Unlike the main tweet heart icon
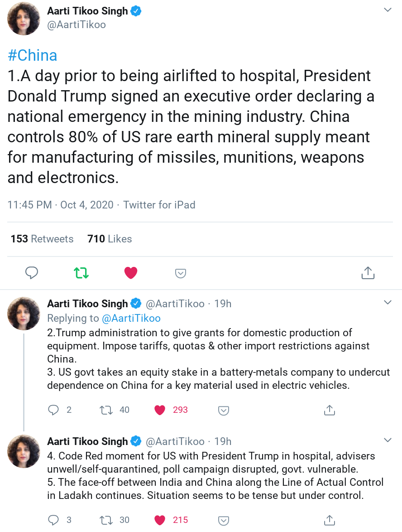Viewport: 402px width, 532px height. click(131, 273)
